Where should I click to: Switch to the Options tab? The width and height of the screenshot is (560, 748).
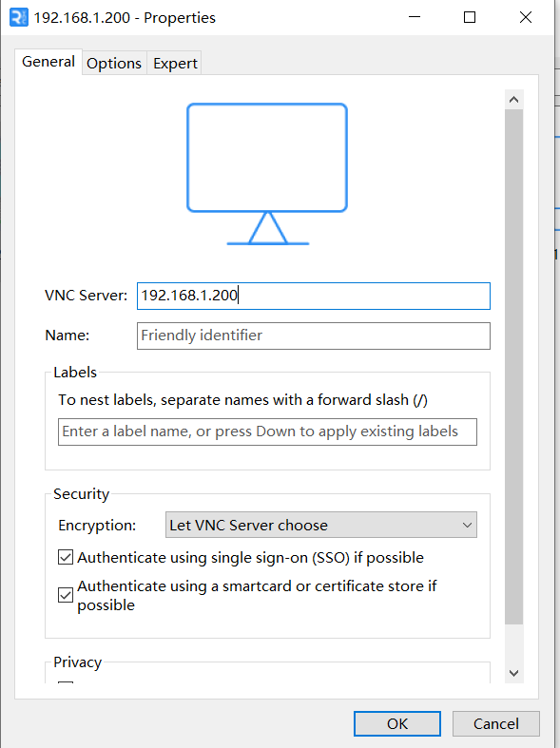114,63
